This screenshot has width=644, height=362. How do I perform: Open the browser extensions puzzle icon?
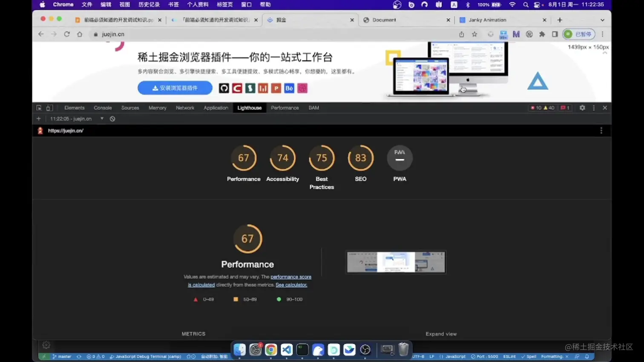(542, 34)
